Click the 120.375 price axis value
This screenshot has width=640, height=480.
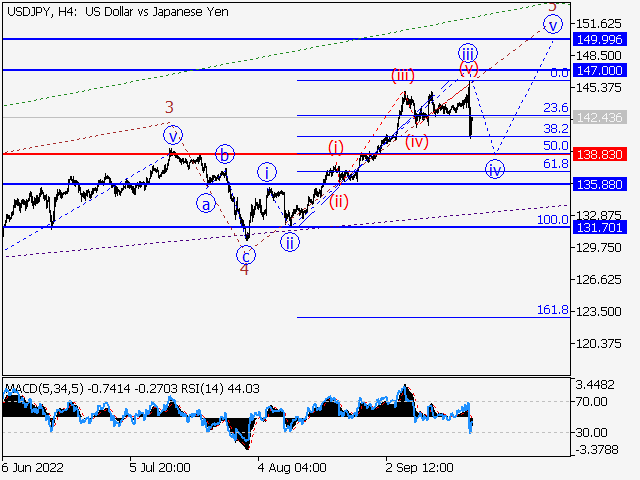coord(598,343)
